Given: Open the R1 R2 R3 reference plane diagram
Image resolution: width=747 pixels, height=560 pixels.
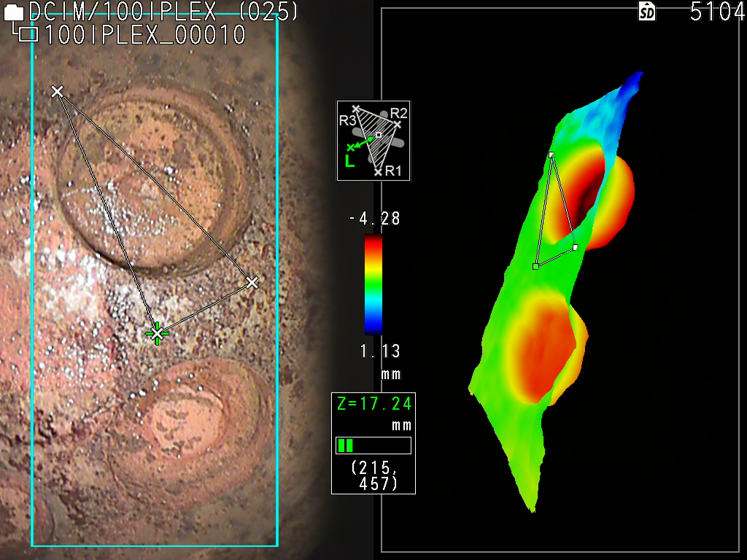Looking at the screenshot, I should pos(373,141).
